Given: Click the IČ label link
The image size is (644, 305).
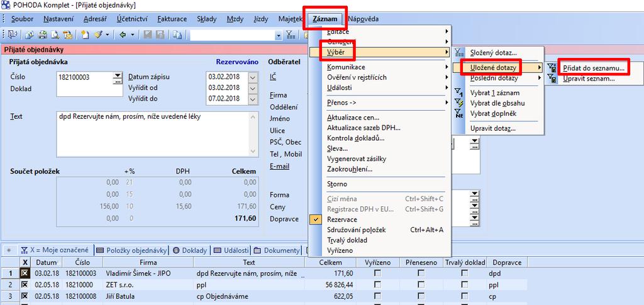Looking at the screenshot, I should click(x=273, y=77).
